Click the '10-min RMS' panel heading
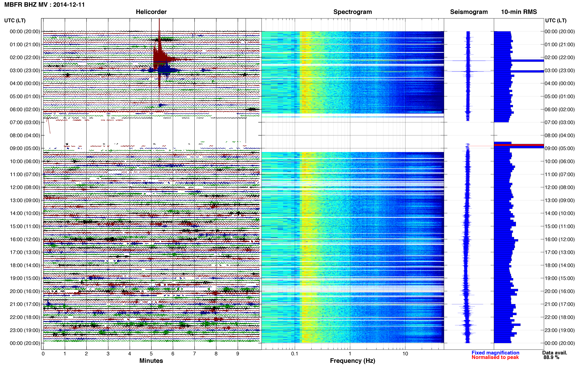Viewport: 588px width, 368px height. click(x=519, y=12)
